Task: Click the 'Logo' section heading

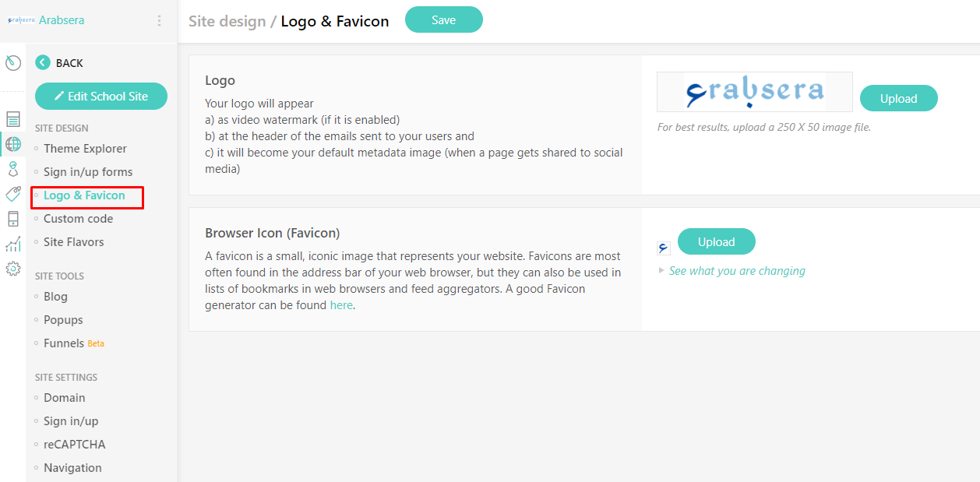Action: pos(220,80)
